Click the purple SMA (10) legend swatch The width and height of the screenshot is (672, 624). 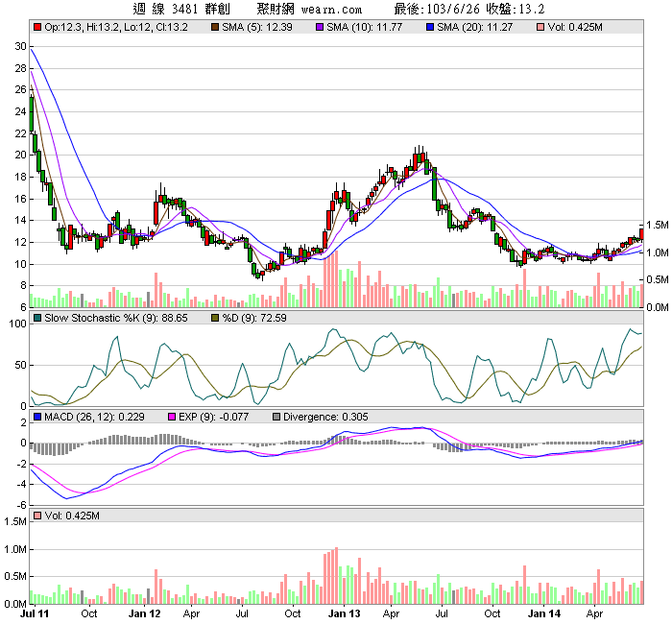pos(320,27)
